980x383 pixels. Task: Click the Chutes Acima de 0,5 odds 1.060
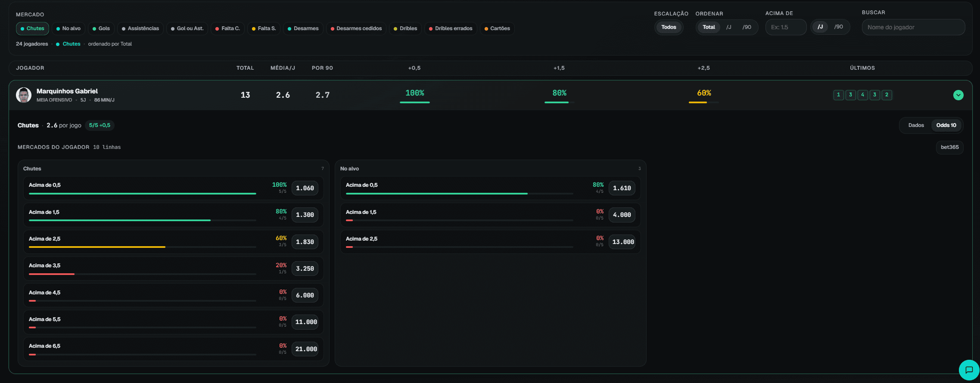point(305,188)
